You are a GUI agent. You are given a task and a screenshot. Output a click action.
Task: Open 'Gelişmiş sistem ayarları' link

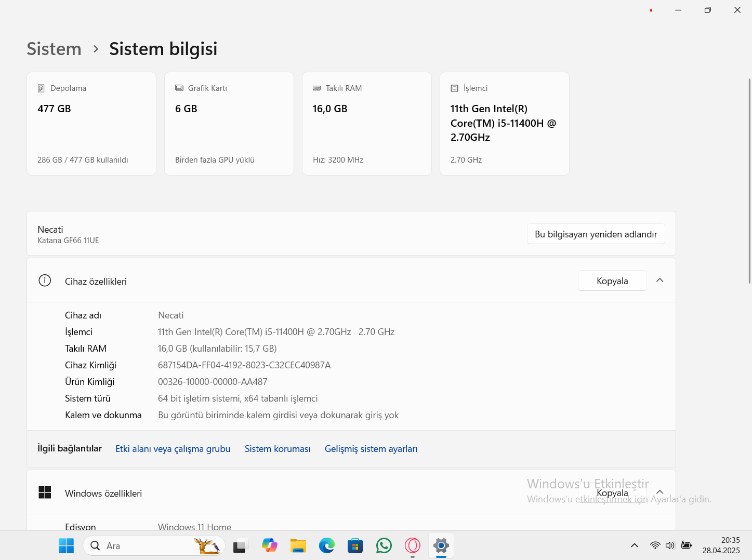(371, 449)
